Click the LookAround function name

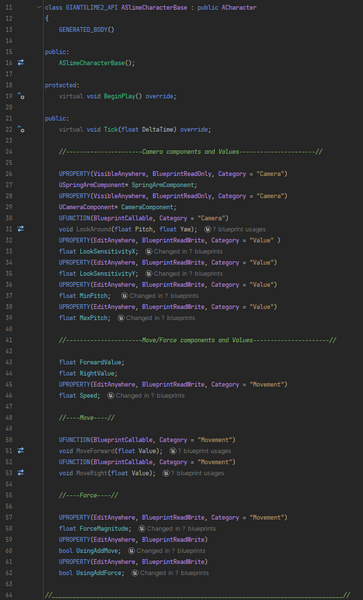(93, 229)
